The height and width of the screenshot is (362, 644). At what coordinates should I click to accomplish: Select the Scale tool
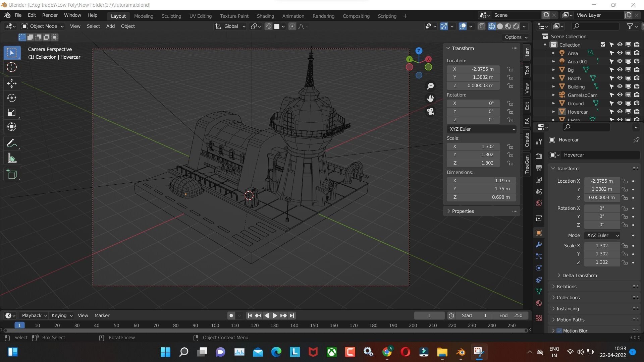coord(12,112)
